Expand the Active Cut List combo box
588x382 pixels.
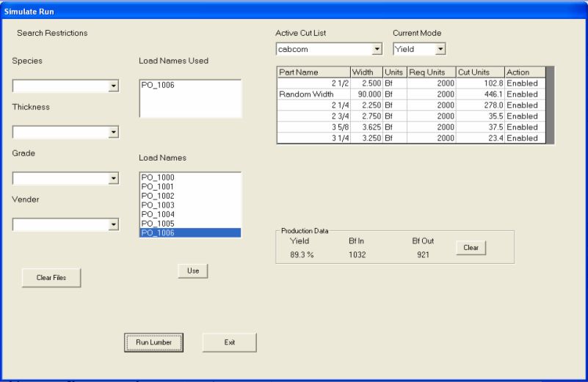pyautogui.click(x=377, y=49)
